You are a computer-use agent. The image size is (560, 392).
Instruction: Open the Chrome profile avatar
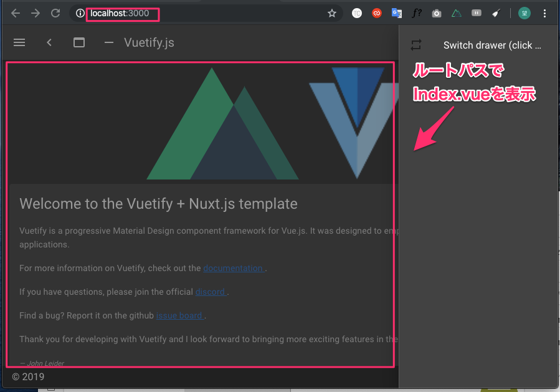(524, 13)
